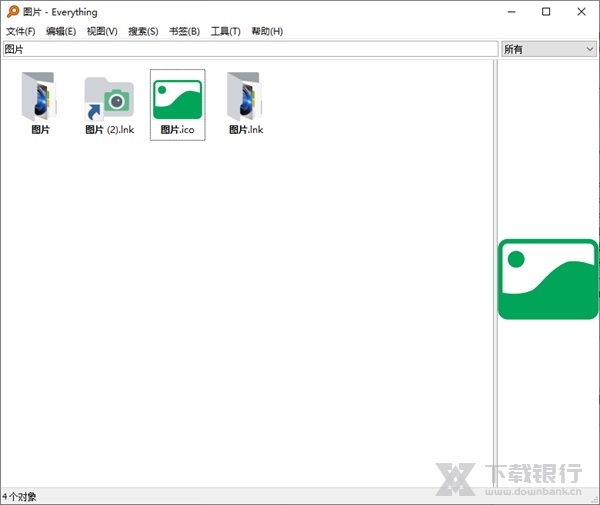Maximize the Everything window
Viewport: 600px width, 505px height.
545,12
